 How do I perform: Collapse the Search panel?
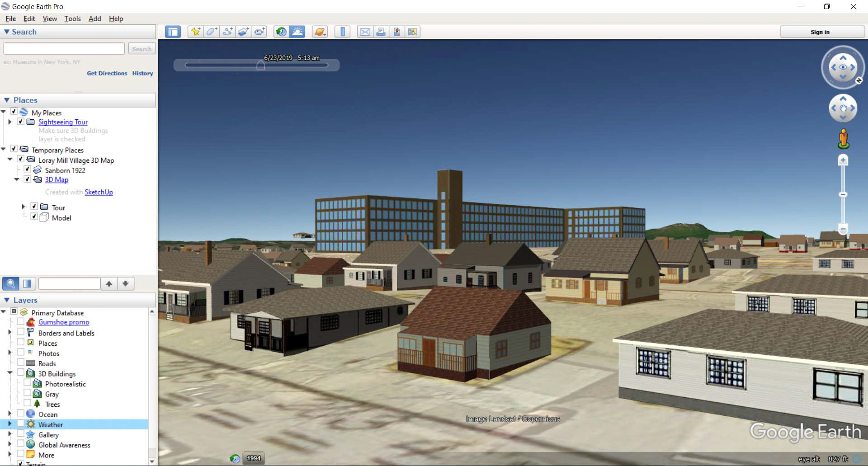click(7, 32)
